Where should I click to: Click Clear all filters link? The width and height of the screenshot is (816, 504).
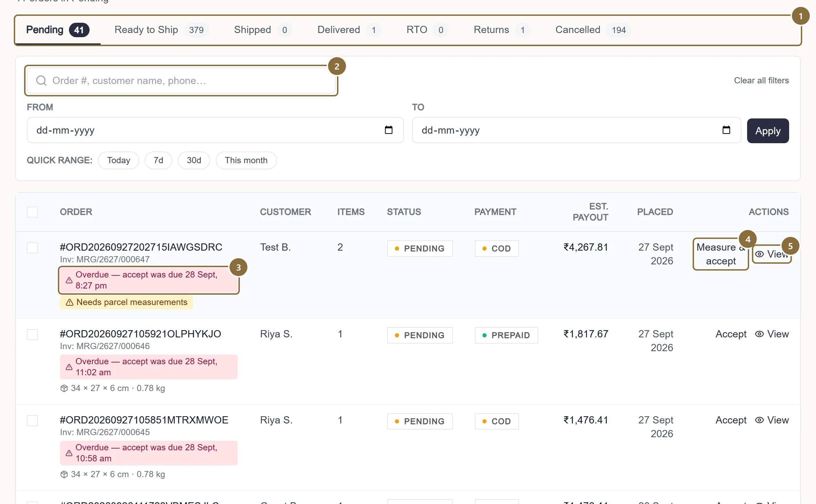pyautogui.click(x=761, y=81)
